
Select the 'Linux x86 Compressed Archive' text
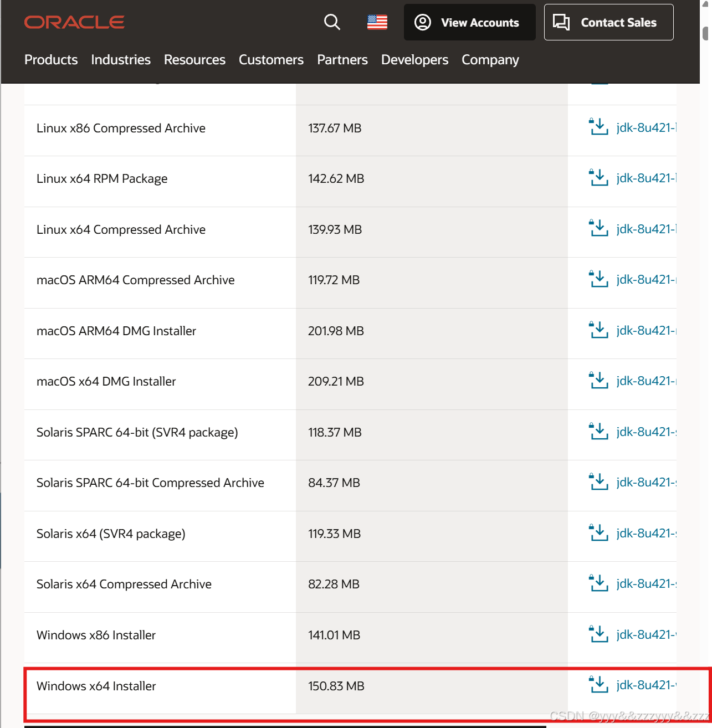click(x=121, y=128)
